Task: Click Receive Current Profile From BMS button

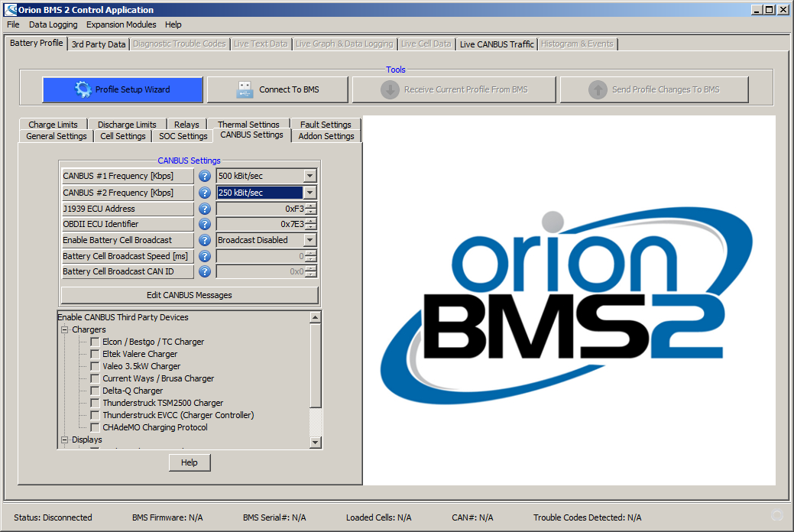Action: coord(454,89)
